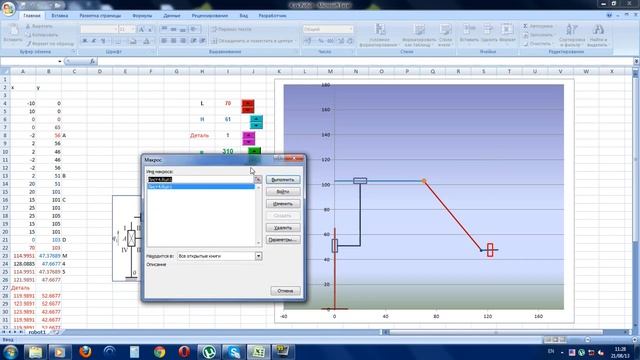Click the collapse-dialog icon beside macro name
Viewport: 640px width, 360px height.
click(258, 179)
